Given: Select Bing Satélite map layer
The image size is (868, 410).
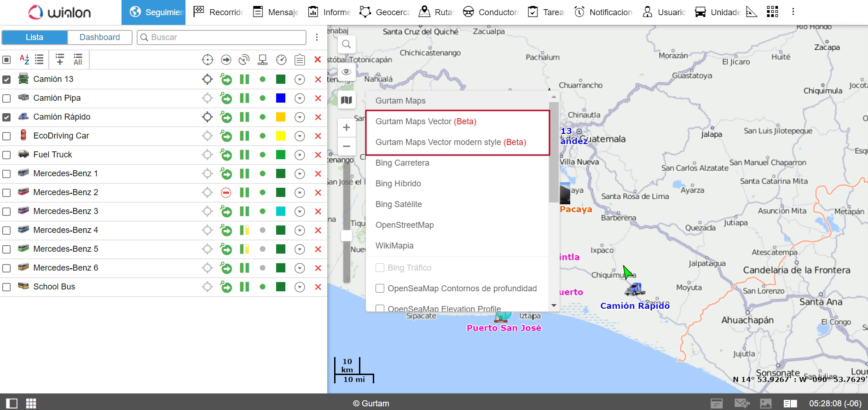Looking at the screenshot, I should (399, 204).
